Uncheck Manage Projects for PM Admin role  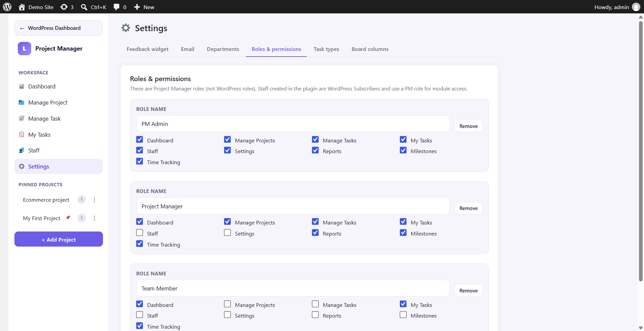pos(227,140)
